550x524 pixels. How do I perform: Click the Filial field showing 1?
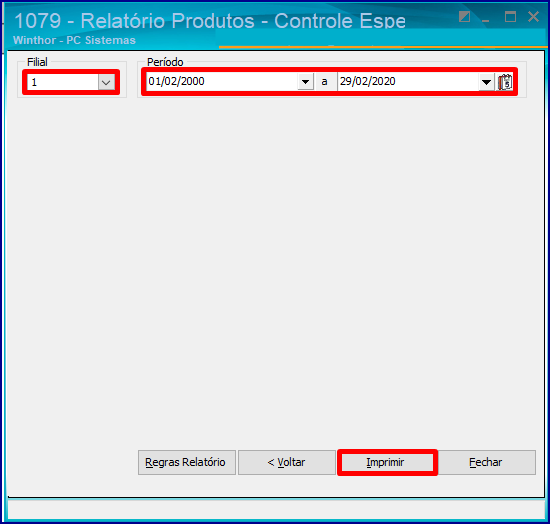click(63, 82)
